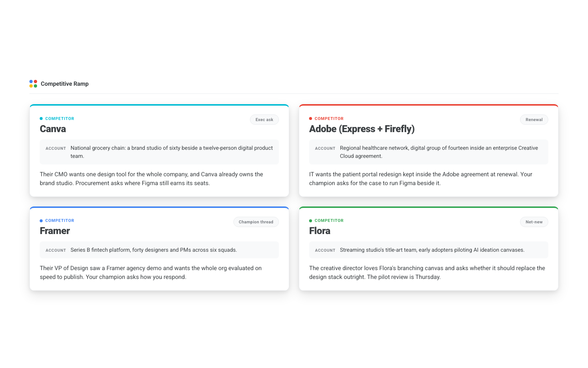Open the Framer card heading
This screenshot has width=588, height=368.
[55, 231]
